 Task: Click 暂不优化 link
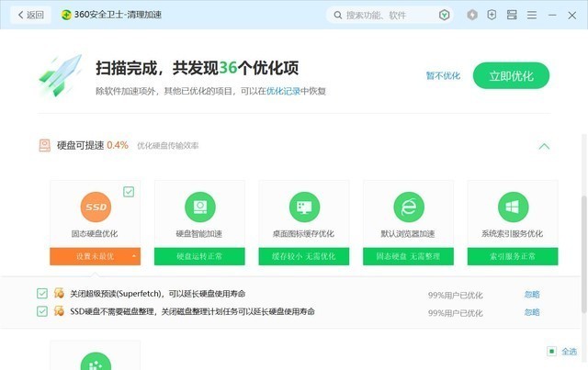click(443, 75)
